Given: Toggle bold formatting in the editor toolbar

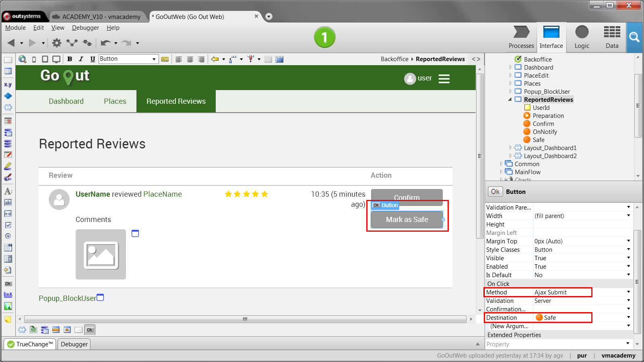Looking at the screenshot, I should [70, 59].
